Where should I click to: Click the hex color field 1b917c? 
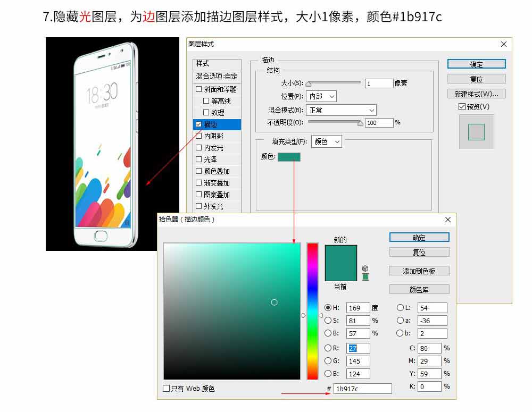363,389
